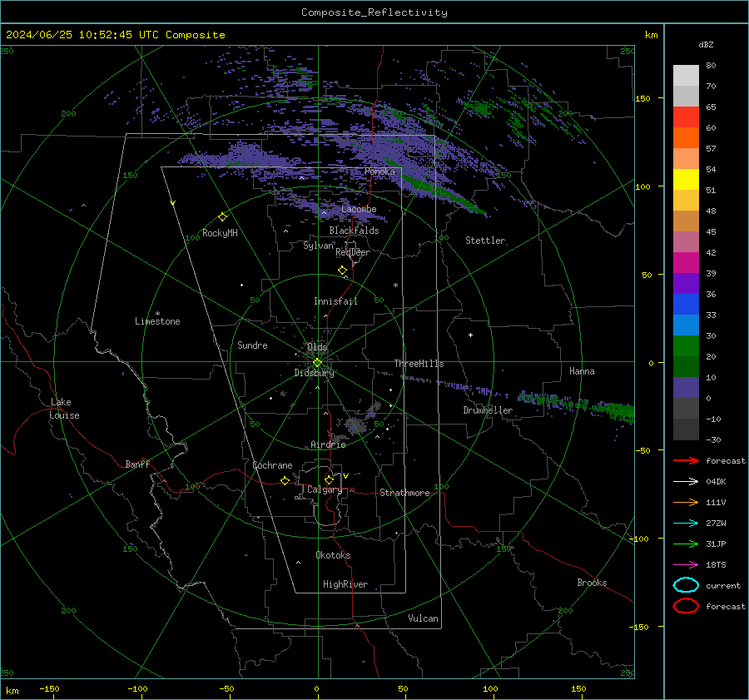Click the magenta 18TS arrow icon
The width and height of the screenshot is (749, 700).
(x=686, y=565)
